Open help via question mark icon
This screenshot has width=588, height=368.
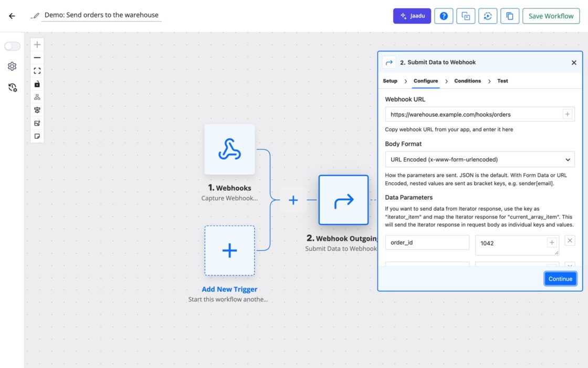click(444, 16)
